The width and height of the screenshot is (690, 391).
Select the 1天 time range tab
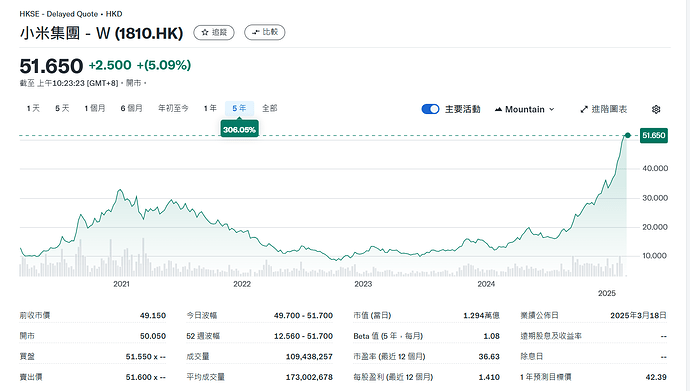[x=33, y=108]
